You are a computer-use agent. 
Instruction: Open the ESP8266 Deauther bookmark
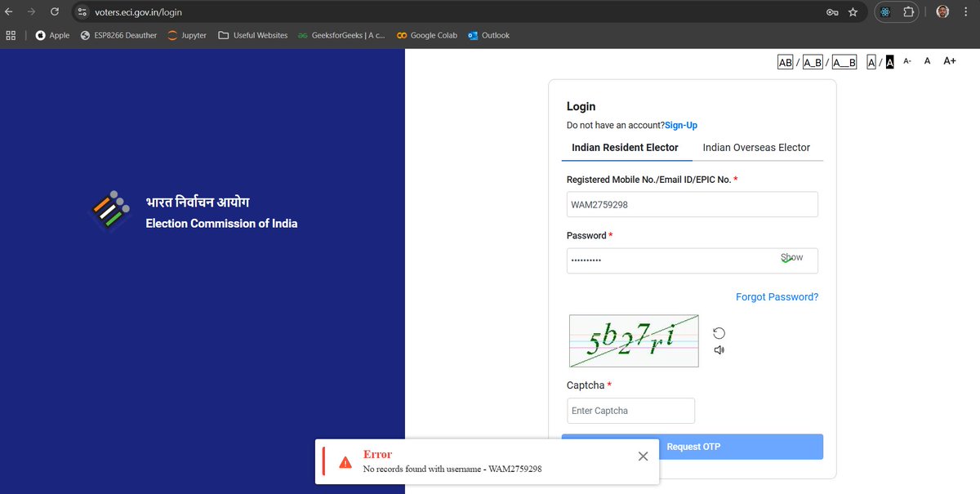tap(118, 35)
